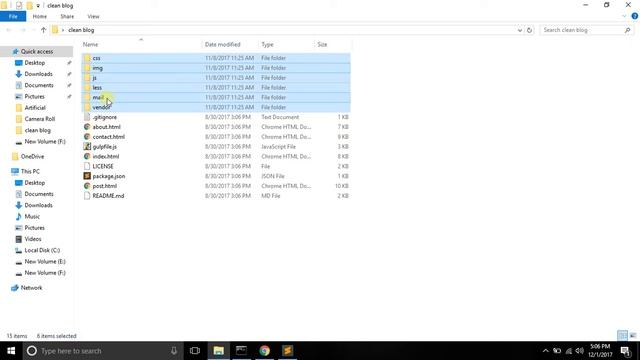Viewport: 640px width, 360px height.
Task: Open Camera Roll folder in sidebar
Action: [40, 119]
